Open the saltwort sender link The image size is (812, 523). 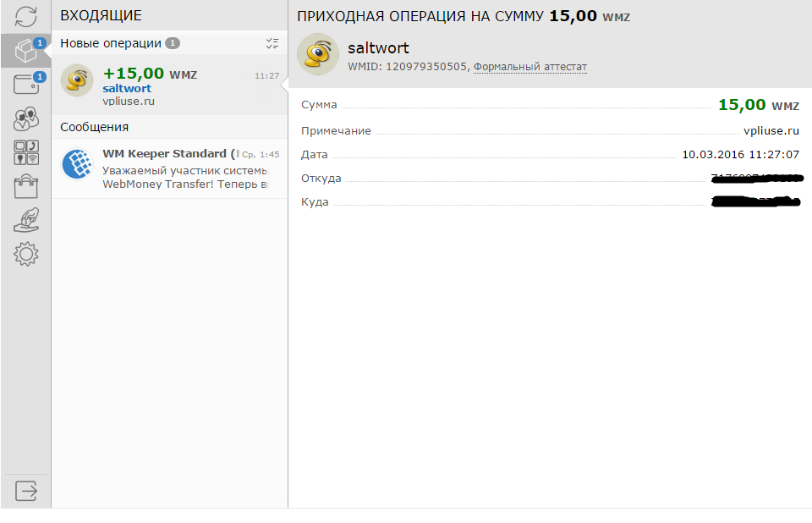(x=127, y=89)
